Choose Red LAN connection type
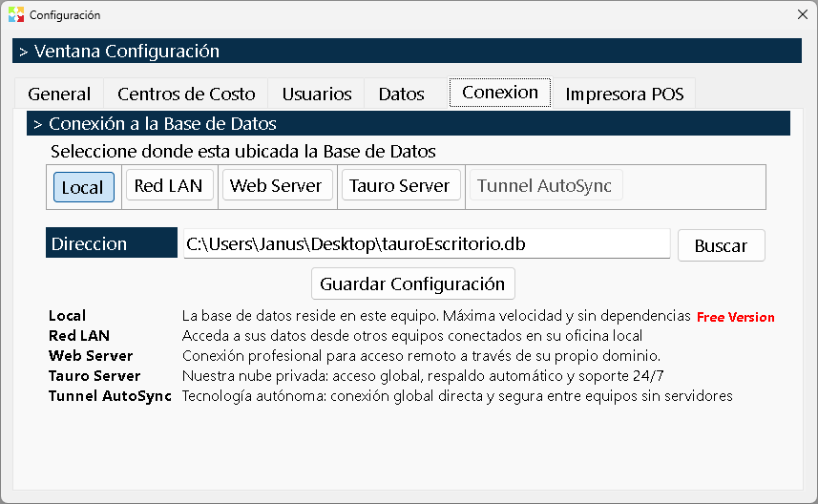818x504 pixels. coord(170,185)
